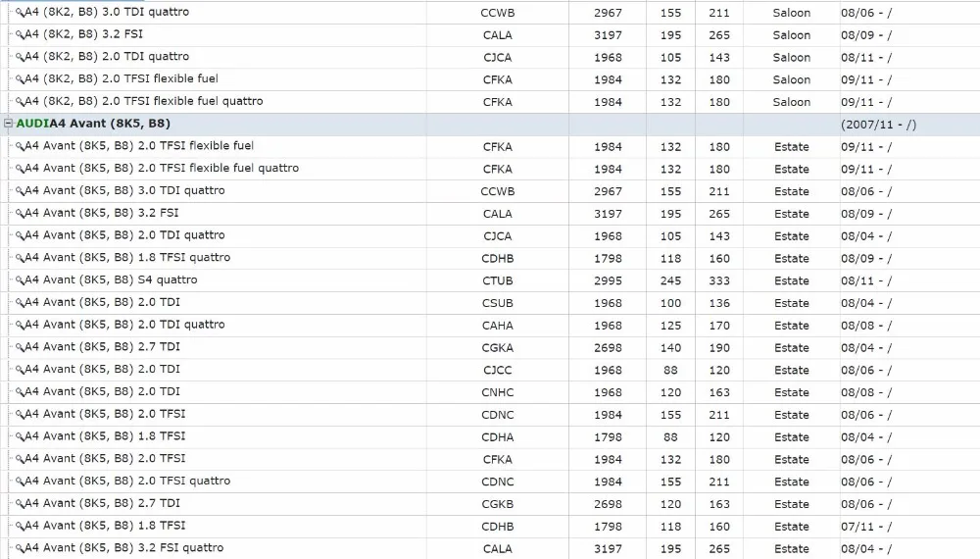The height and width of the screenshot is (559, 980).
Task: Click horsepower value 170
Action: coord(719,326)
